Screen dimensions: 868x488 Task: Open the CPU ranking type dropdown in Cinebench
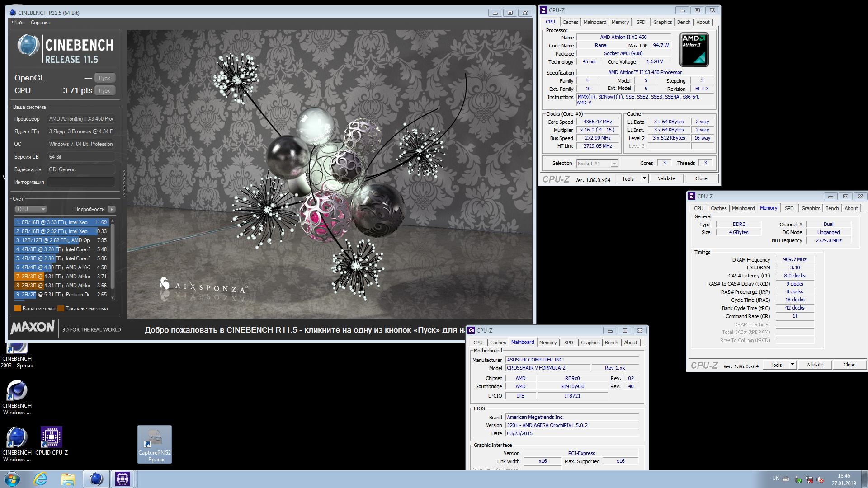pyautogui.click(x=31, y=209)
